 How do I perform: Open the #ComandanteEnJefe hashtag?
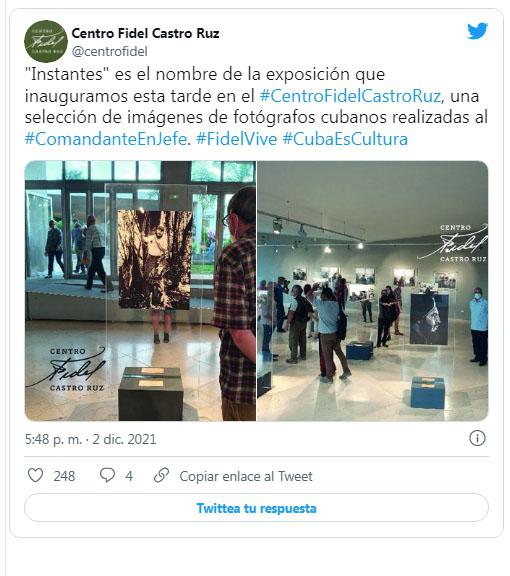coord(106,139)
